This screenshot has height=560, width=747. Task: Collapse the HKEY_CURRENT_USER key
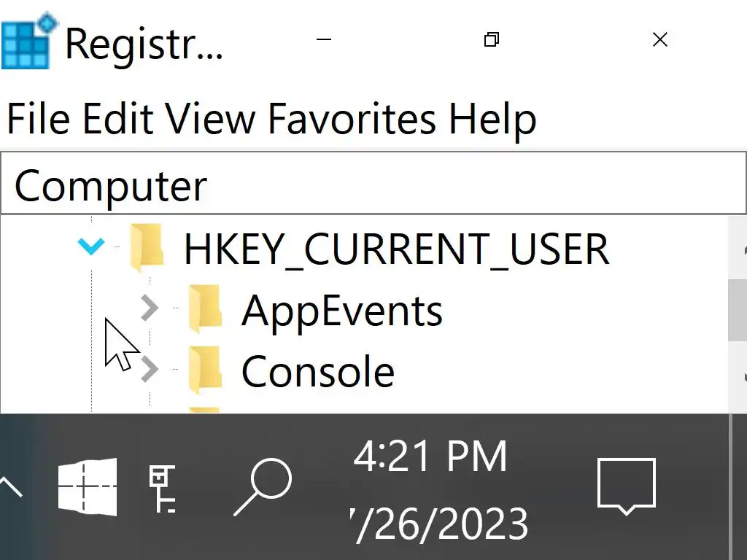tap(91, 248)
